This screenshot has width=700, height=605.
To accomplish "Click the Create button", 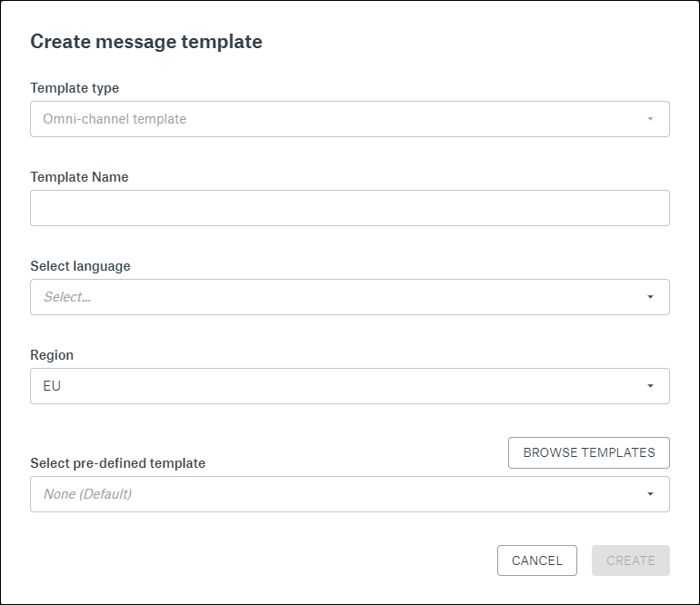I will (x=630, y=560).
